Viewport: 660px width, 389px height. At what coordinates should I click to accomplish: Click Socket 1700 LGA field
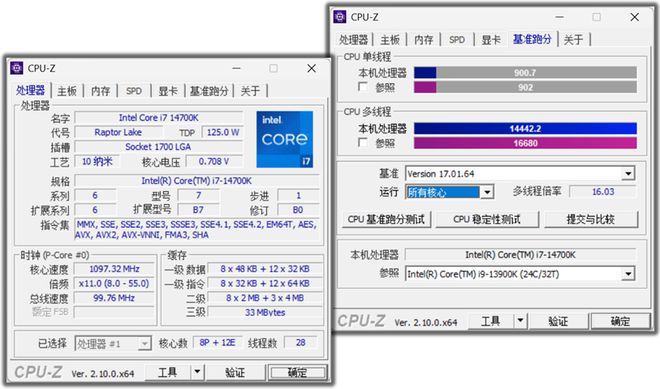[x=159, y=147]
